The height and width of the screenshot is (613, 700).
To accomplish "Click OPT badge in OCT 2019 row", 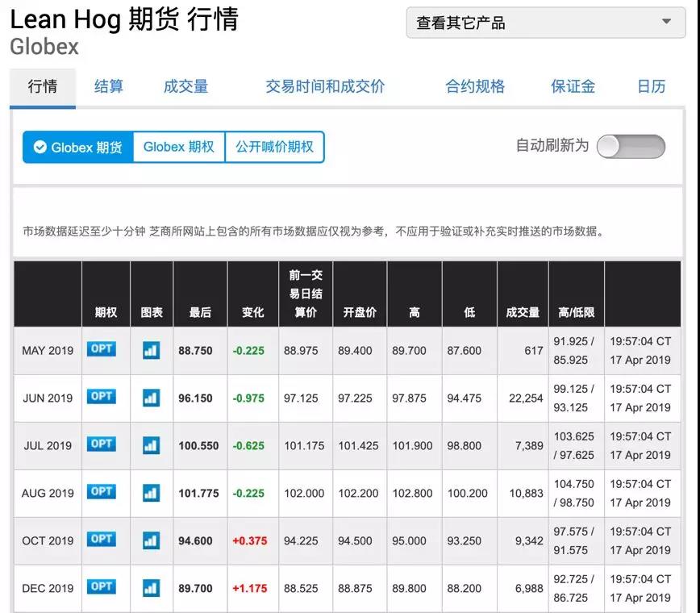I will pyautogui.click(x=102, y=539).
